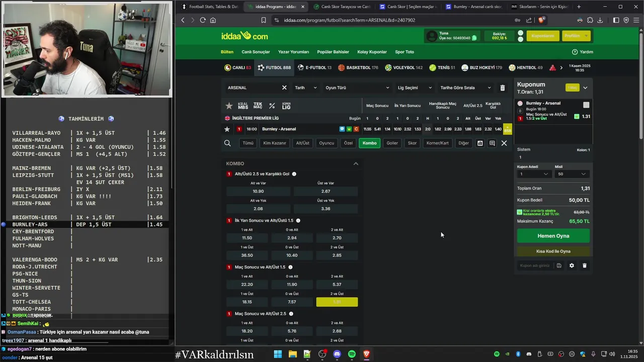Screen dimensions: 644x362
Task: Switch to the Basketbol sport tab
Action: (x=358, y=67)
